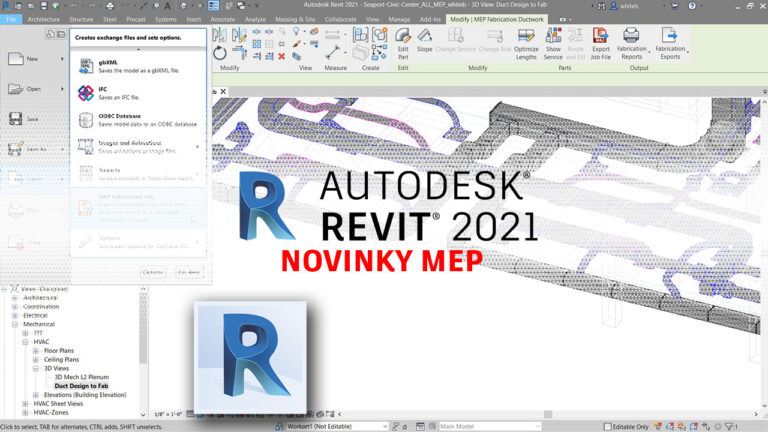Screen dimensions: 768x432
Task: Open the Workset1 (Not Editable) dropdown
Action: click(x=337, y=427)
